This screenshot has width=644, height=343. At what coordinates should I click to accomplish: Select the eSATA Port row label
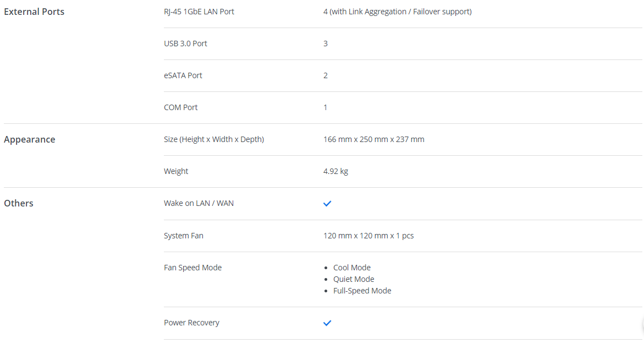click(x=183, y=75)
